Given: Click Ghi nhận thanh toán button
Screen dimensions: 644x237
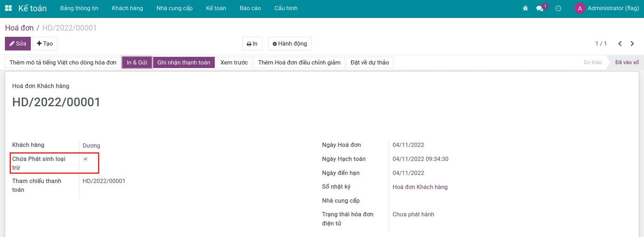Looking at the screenshot, I should [x=184, y=62].
